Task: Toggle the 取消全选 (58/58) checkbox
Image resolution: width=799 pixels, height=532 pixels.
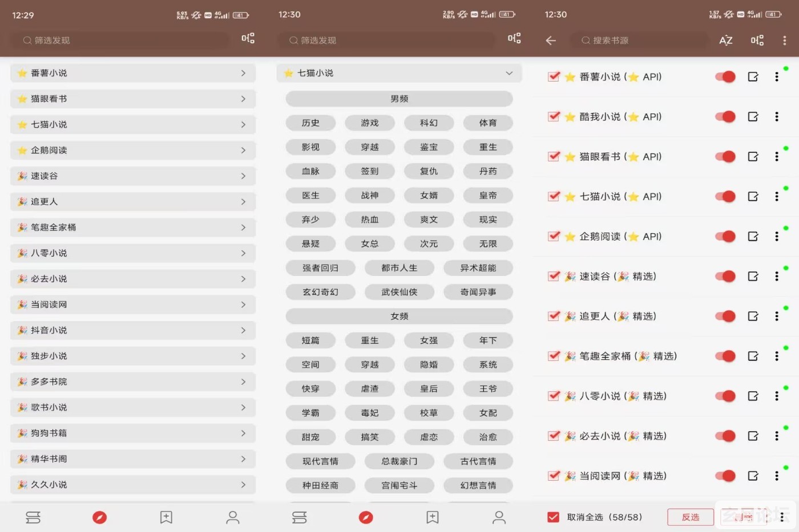Action: [x=553, y=517]
